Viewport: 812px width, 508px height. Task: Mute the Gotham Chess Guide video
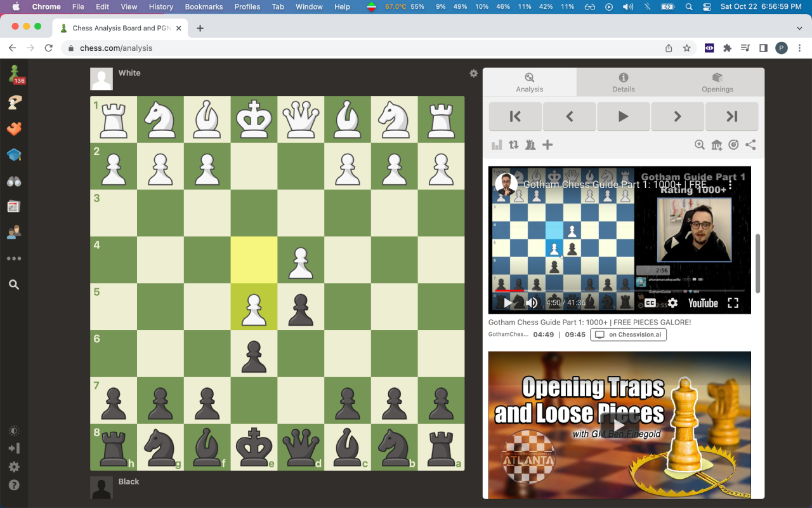tap(532, 303)
